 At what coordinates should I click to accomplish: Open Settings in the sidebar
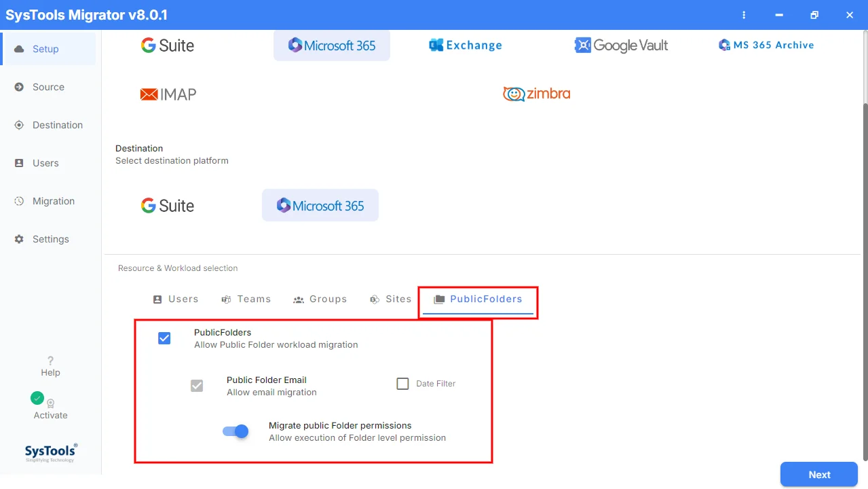click(49, 239)
